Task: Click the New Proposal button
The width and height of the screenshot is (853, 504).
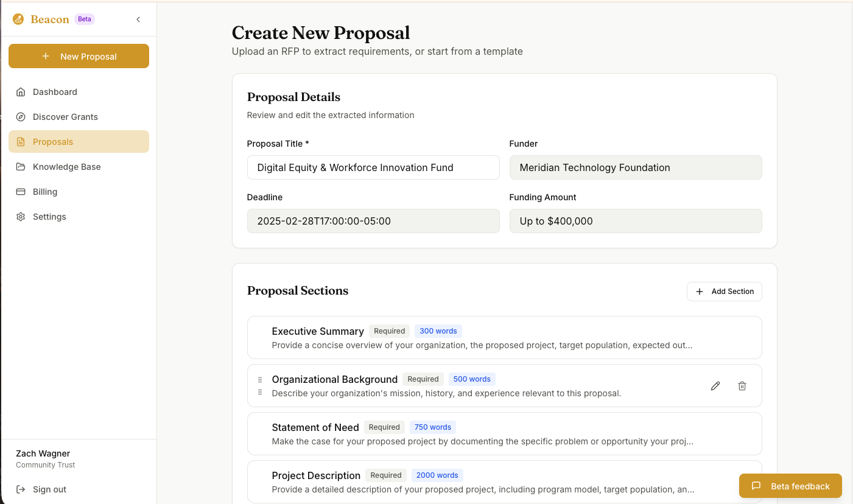Action: coord(79,56)
